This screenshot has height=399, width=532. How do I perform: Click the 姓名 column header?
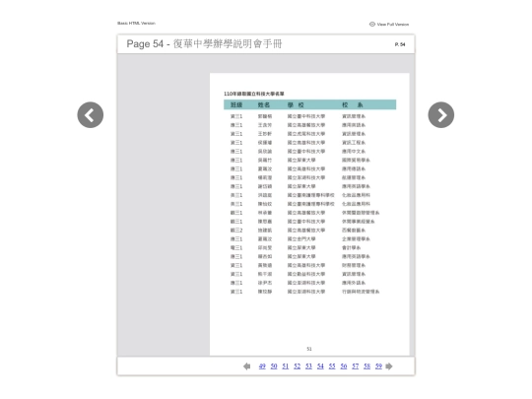(264, 104)
